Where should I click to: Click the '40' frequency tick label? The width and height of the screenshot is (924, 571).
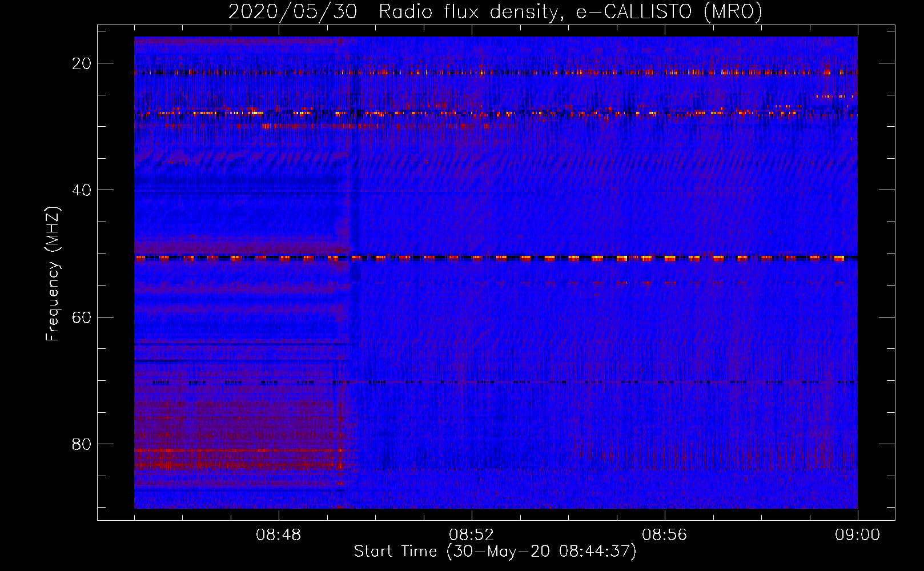click(x=82, y=190)
